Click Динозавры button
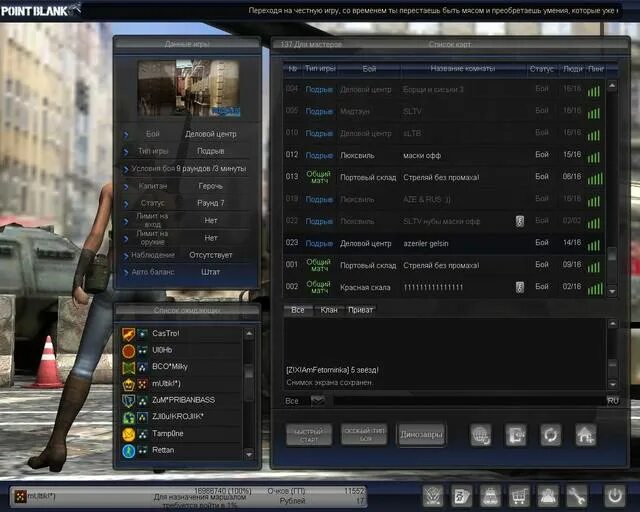 (x=421, y=435)
